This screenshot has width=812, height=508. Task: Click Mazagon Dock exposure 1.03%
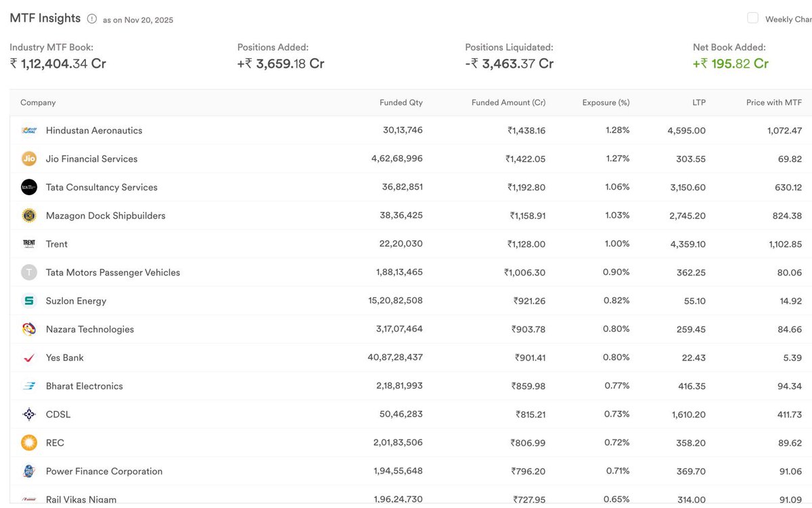tap(618, 215)
